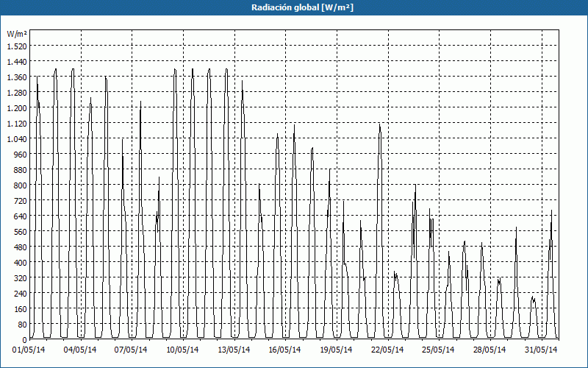Click the 01/05/14 date label
The width and height of the screenshot is (588, 368).
tap(29, 350)
